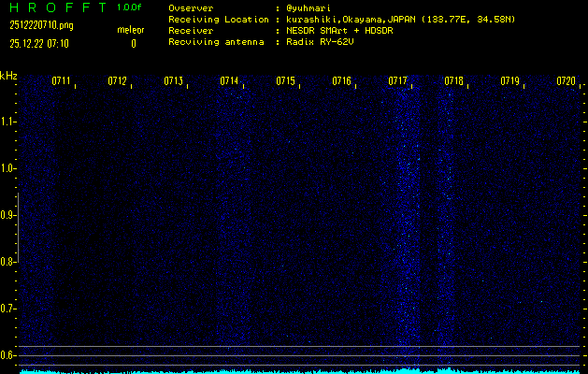Click the 0717 time marker
The width and height of the screenshot is (588, 374).
pos(397,81)
